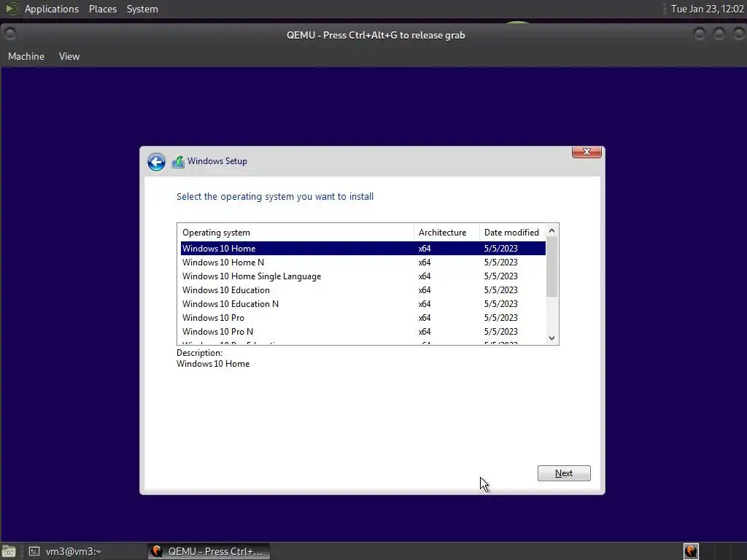The image size is (747, 560).
Task: Close the Windows Setup dialog
Action: 587,152
